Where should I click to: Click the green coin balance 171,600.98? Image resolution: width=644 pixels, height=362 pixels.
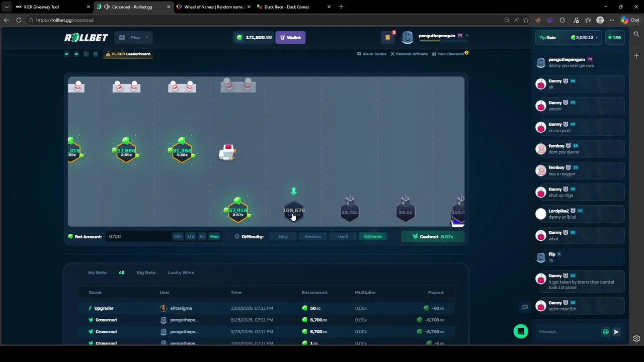point(255,38)
